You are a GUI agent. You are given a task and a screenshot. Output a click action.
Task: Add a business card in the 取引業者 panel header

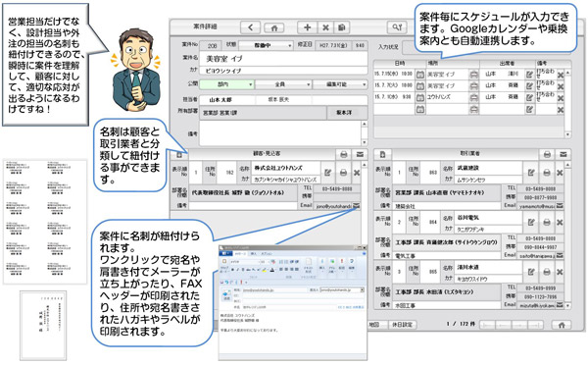click(382, 154)
